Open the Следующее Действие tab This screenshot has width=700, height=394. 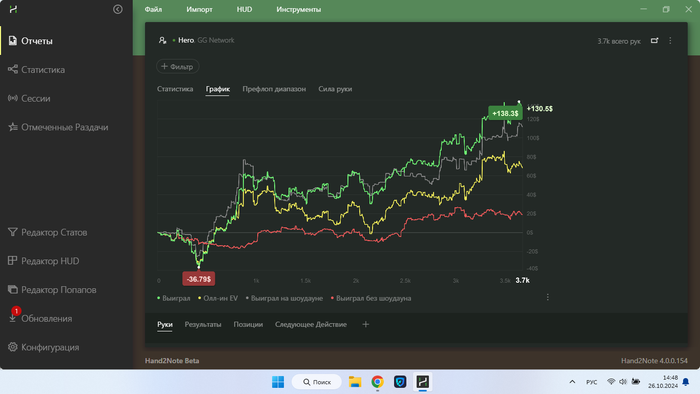311,324
